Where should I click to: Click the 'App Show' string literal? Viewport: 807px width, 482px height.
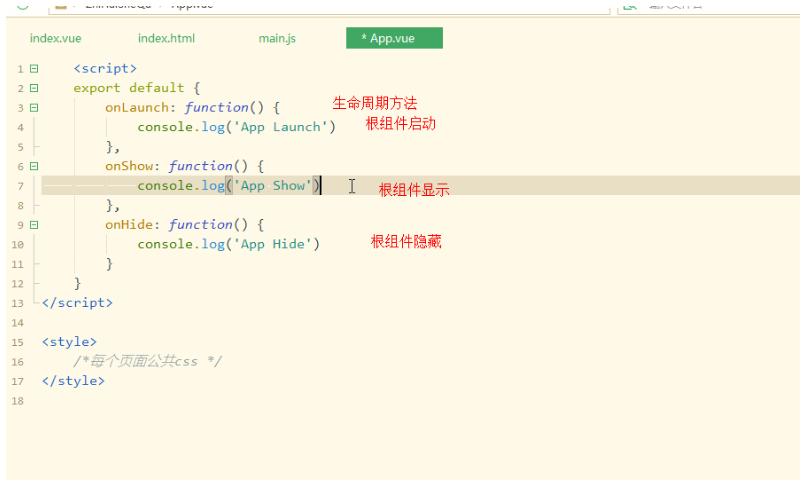(x=273, y=186)
